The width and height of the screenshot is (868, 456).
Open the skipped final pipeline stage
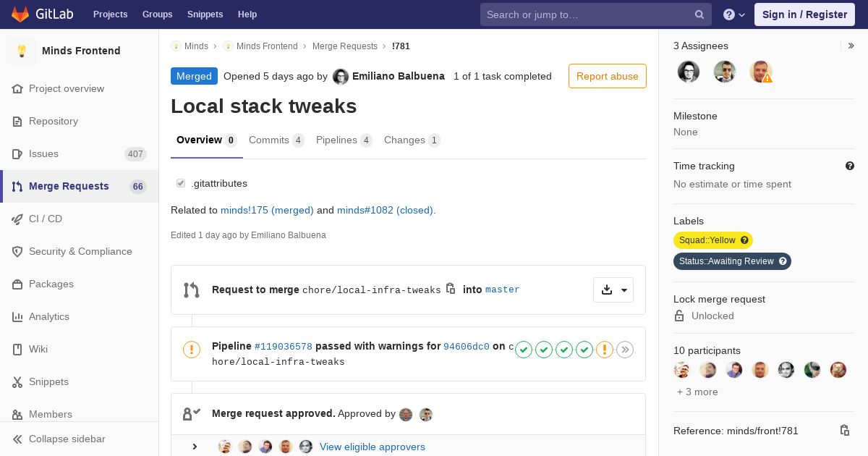coord(625,350)
